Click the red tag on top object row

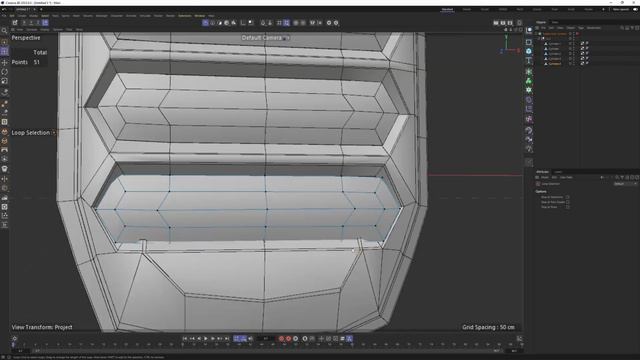point(577,34)
